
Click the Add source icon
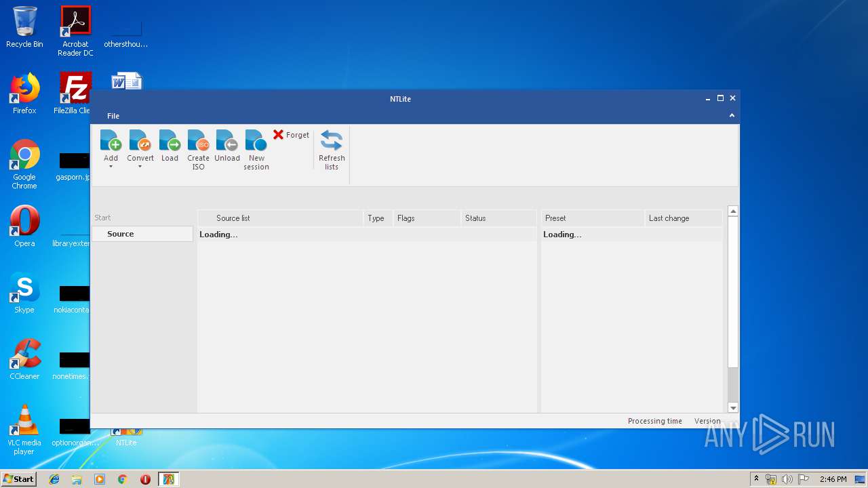tap(111, 140)
